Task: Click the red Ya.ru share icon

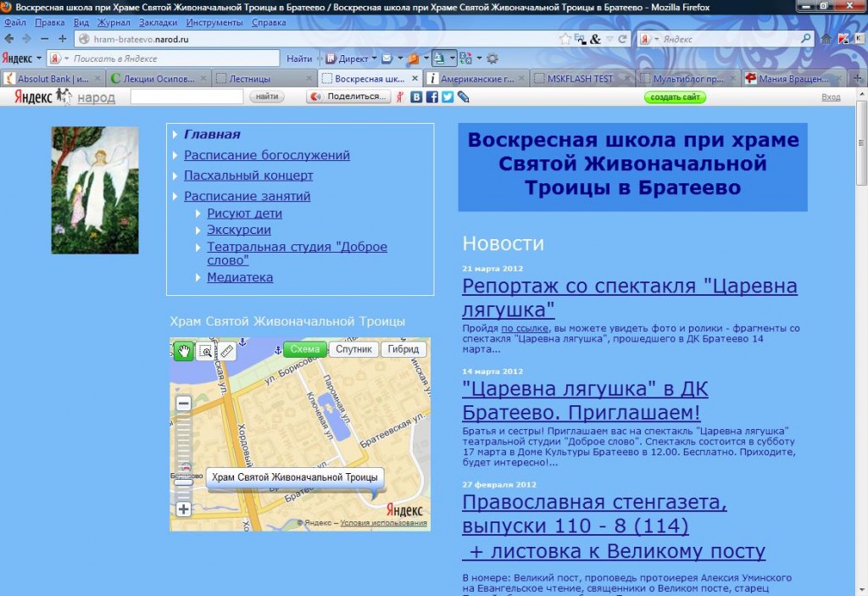Action: 400,97
